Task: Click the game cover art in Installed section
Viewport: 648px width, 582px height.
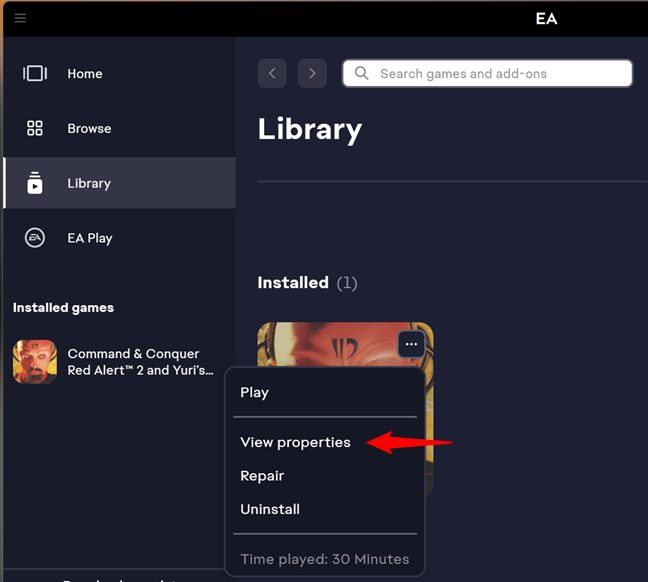Action: pos(345,344)
